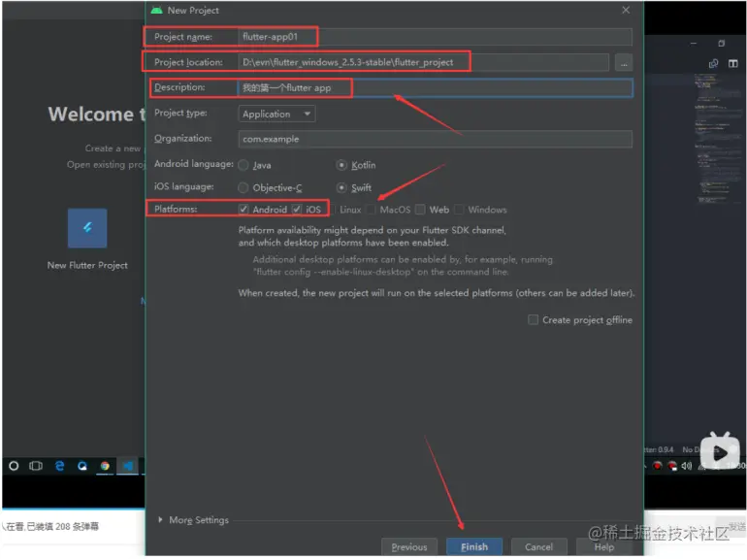Click the Previous button

tap(409, 546)
